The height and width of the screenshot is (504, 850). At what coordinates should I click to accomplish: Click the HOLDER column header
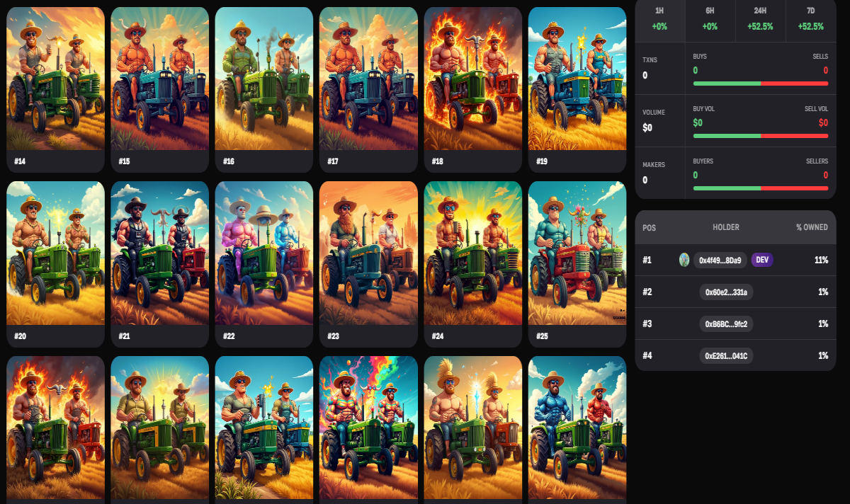[x=726, y=227]
